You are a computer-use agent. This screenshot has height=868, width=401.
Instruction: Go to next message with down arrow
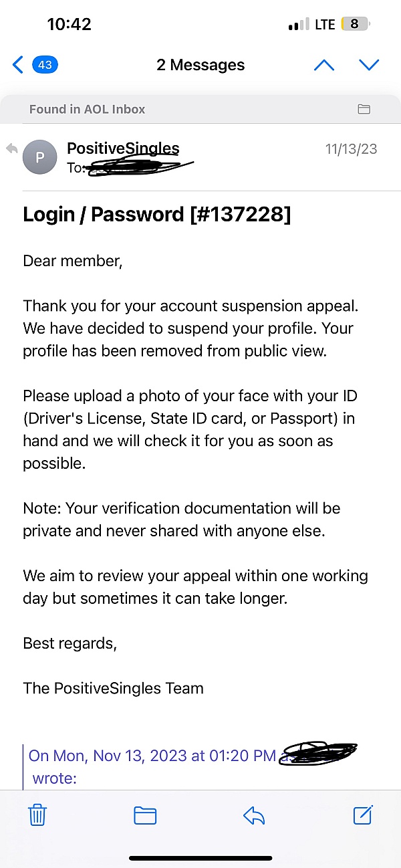tap(369, 65)
